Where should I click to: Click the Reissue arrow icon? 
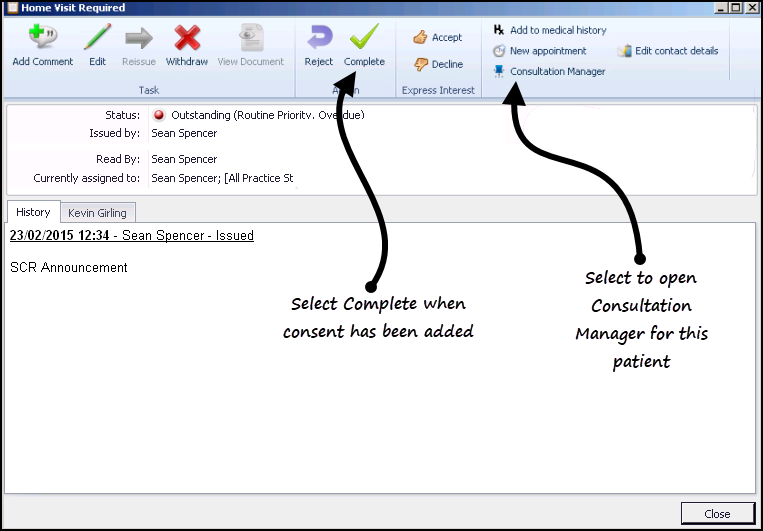(138, 38)
